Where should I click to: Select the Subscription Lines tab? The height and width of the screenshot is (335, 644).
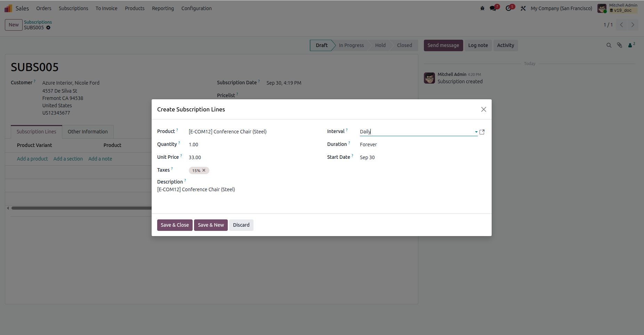click(x=37, y=132)
